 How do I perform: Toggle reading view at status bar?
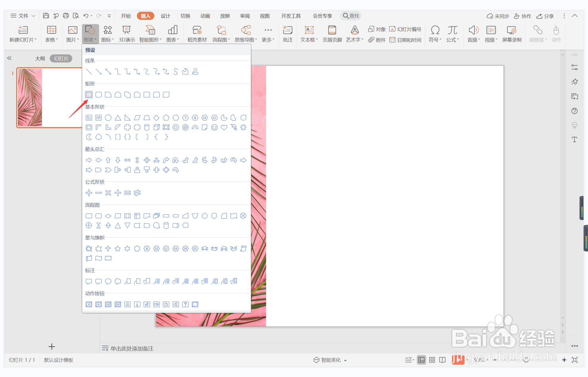click(442, 360)
